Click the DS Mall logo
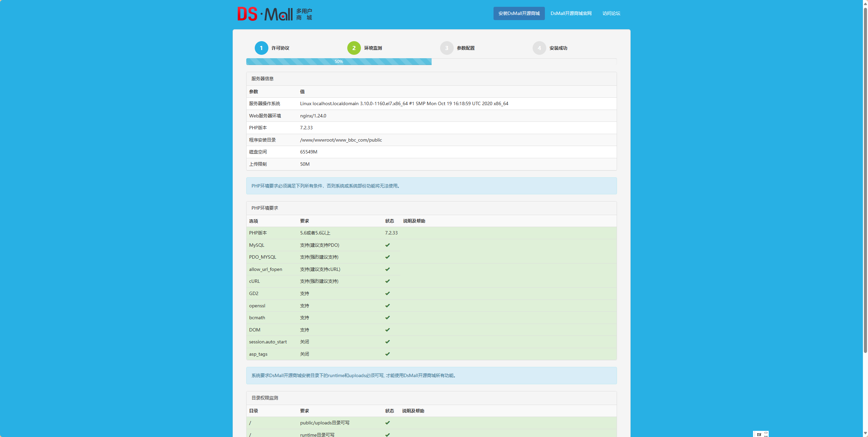This screenshot has height=437, width=868. (x=275, y=14)
